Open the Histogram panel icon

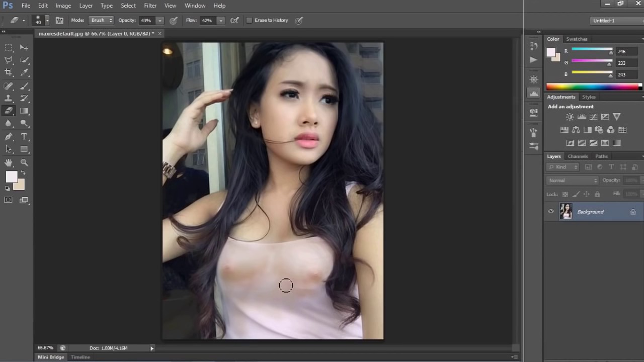(534, 94)
